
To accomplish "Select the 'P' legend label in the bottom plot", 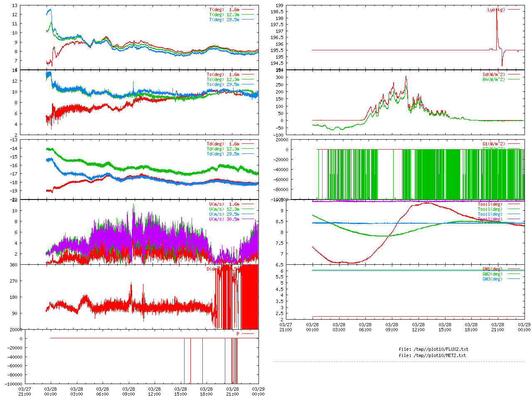I will [x=238, y=334].
